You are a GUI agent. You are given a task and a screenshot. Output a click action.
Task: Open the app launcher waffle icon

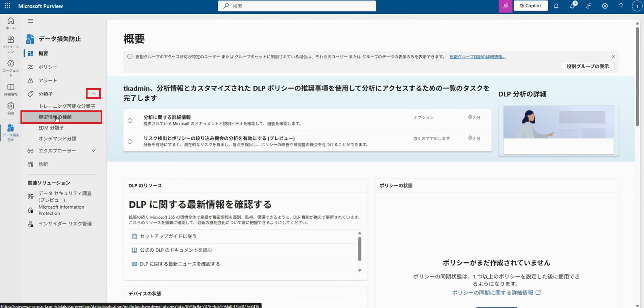[x=7, y=6]
